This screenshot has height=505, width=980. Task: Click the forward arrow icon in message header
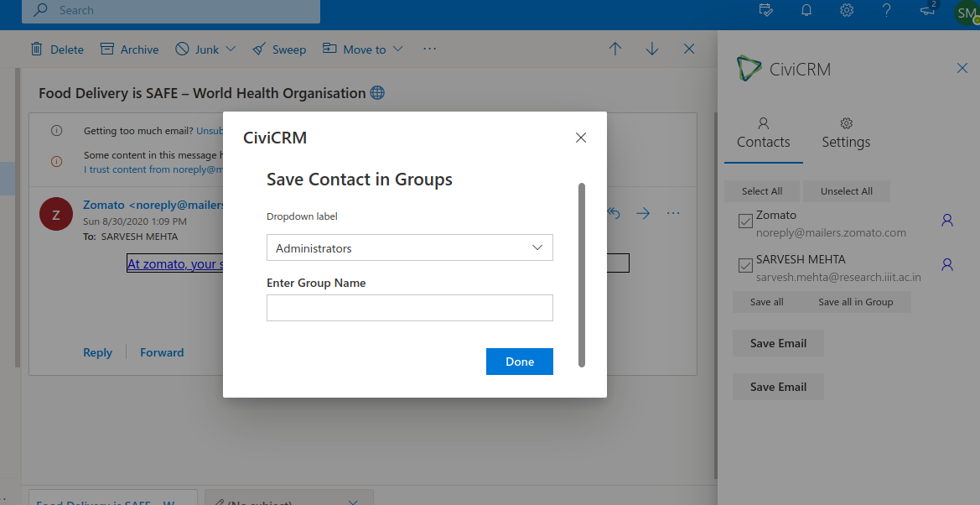click(x=642, y=213)
